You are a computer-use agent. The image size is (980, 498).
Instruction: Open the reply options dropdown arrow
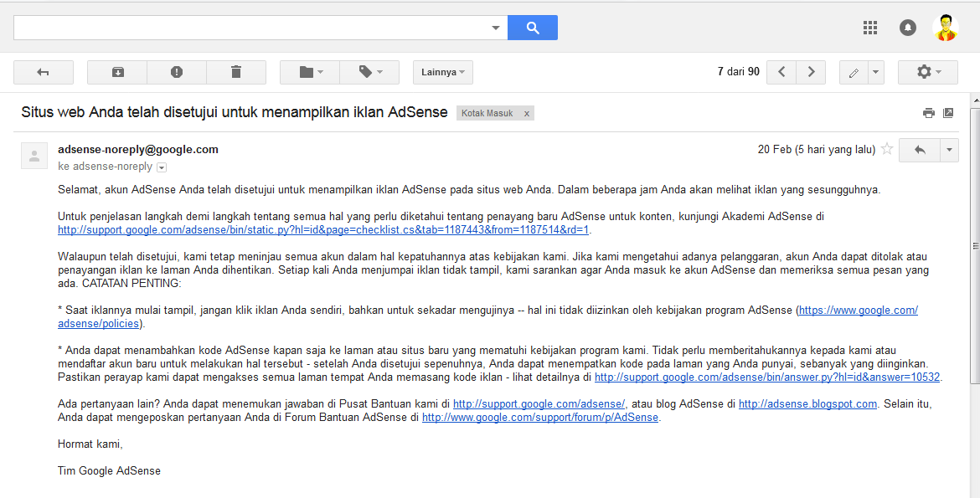point(947,149)
